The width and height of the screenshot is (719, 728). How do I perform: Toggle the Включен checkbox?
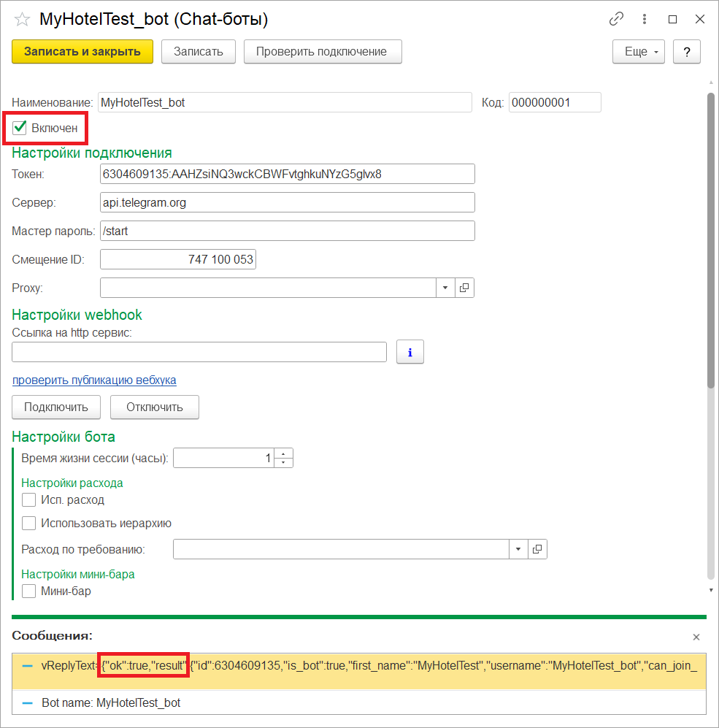pyautogui.click(x=20, y=128)
